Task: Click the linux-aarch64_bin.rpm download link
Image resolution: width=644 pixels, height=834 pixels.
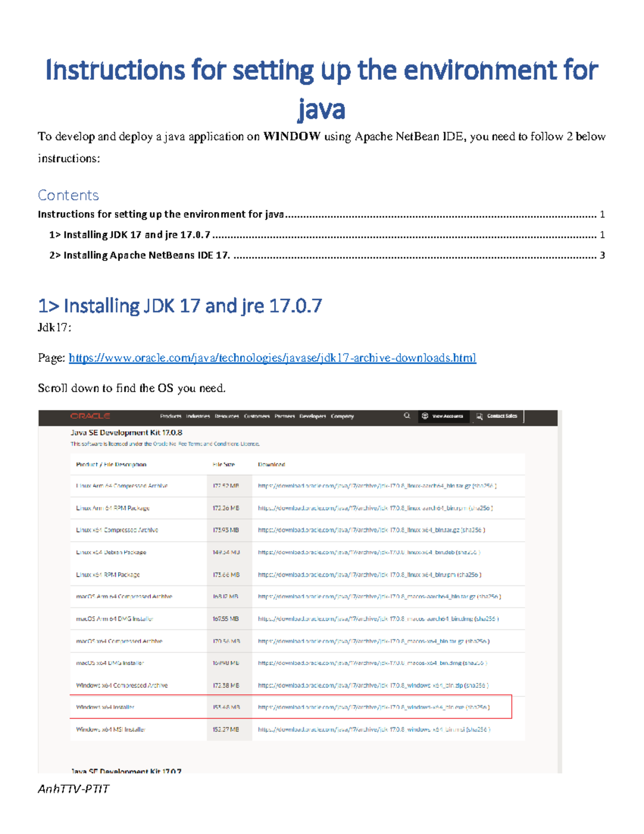Action: point(362,508)
